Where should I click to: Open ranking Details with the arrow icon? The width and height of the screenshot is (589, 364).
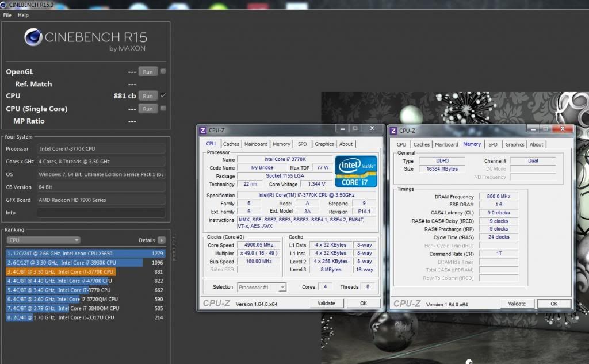[x=162, y=240]
